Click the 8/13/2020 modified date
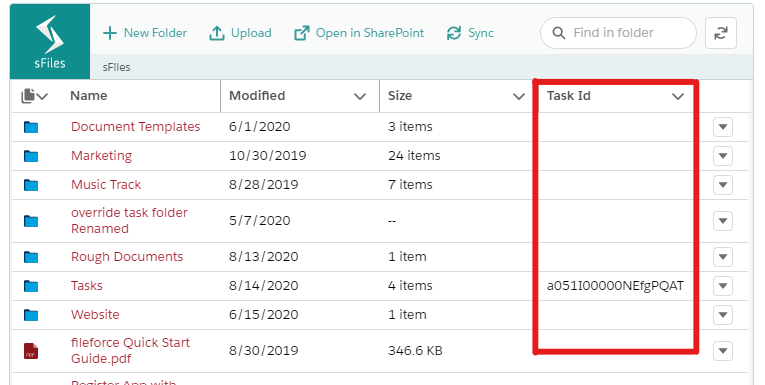This screenshot has width=765, height=385. point(263,257)
